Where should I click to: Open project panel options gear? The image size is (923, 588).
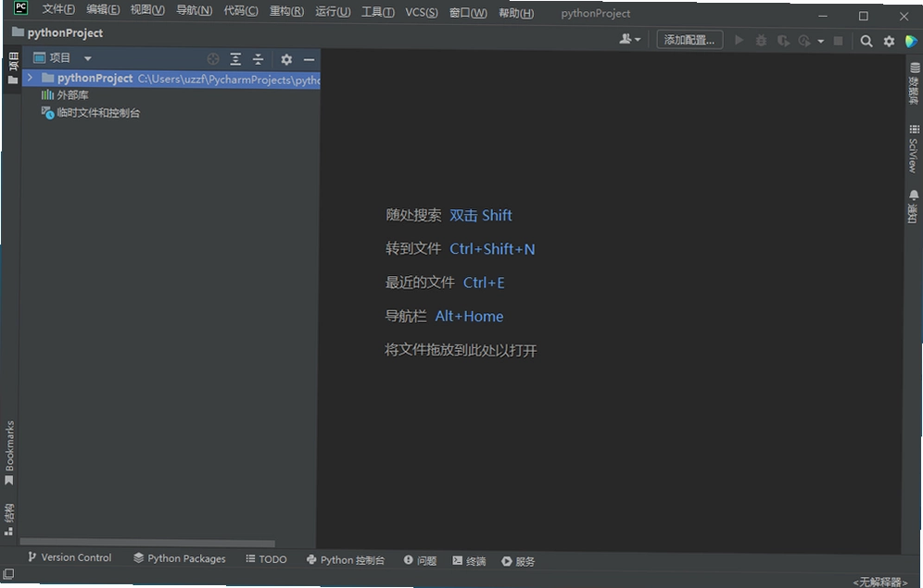tap(286, 59)
